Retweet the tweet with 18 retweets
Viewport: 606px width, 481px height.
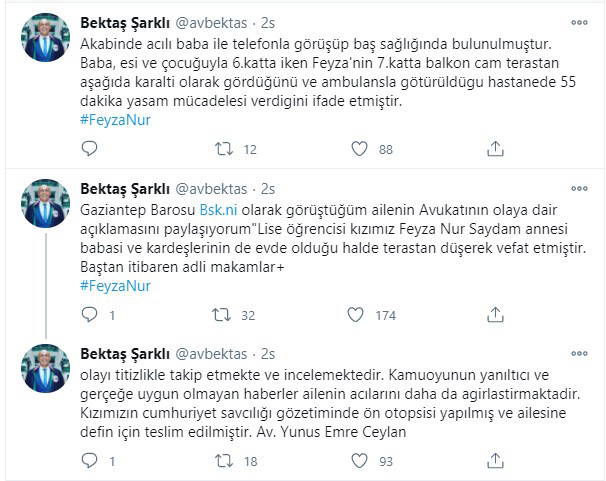pos(225,460)
